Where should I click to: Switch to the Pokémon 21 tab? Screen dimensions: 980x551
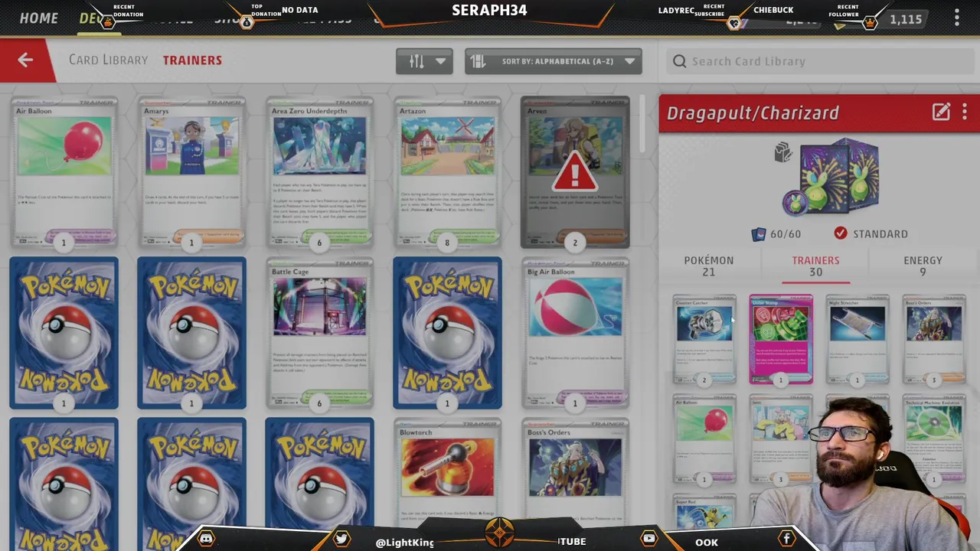(x=708, y=266)
